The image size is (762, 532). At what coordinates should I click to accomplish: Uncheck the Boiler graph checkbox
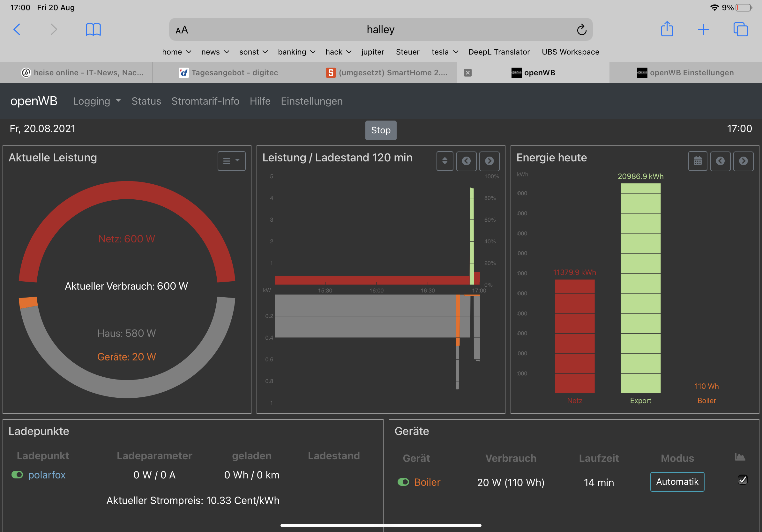point(743,480)
